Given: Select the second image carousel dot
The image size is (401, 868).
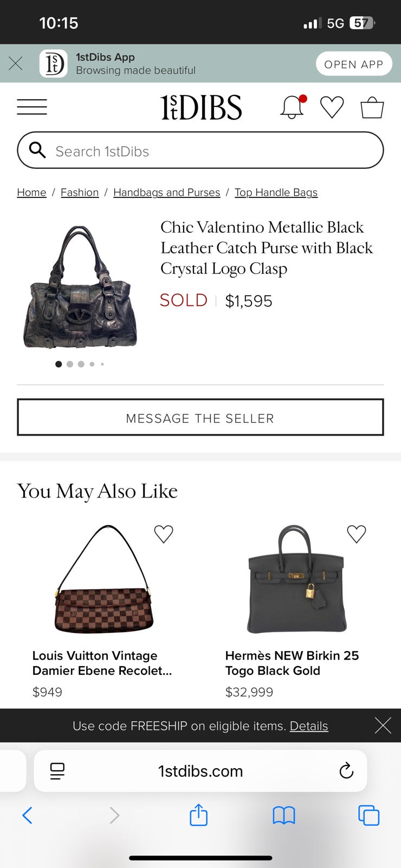Looking at the screenshot, I should coord(70,364).
